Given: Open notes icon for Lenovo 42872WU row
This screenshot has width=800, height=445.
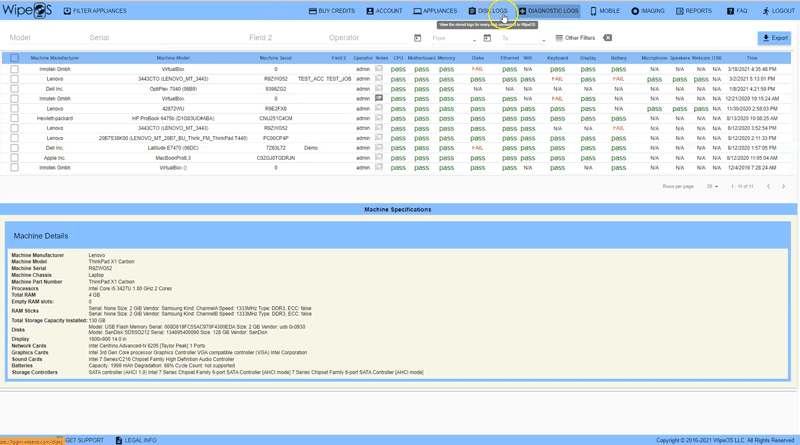Looking at the screenshot, I should pyautogui.click(x=379, y=108).
